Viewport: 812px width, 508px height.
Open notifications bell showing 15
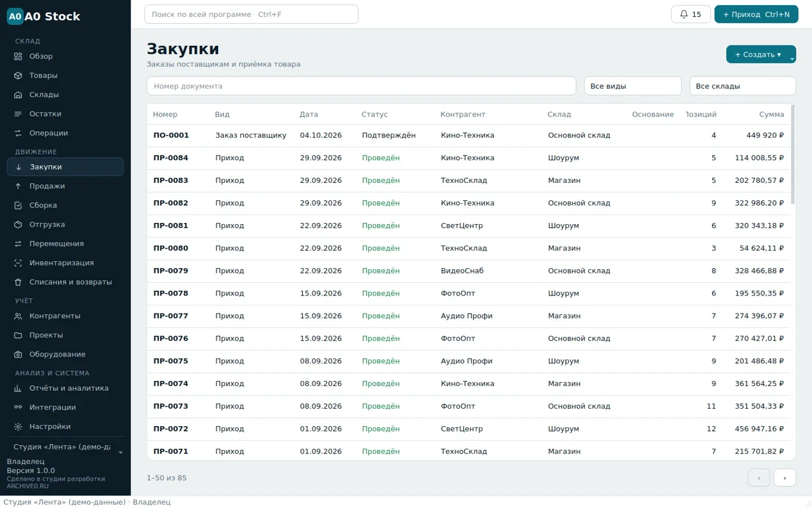pos(691,15)
